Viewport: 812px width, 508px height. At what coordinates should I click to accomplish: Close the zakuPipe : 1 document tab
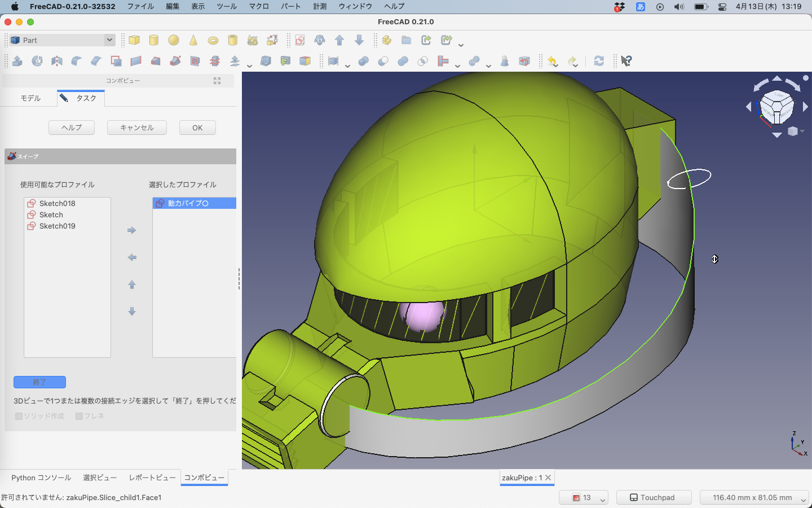click(x=548, y=478)
